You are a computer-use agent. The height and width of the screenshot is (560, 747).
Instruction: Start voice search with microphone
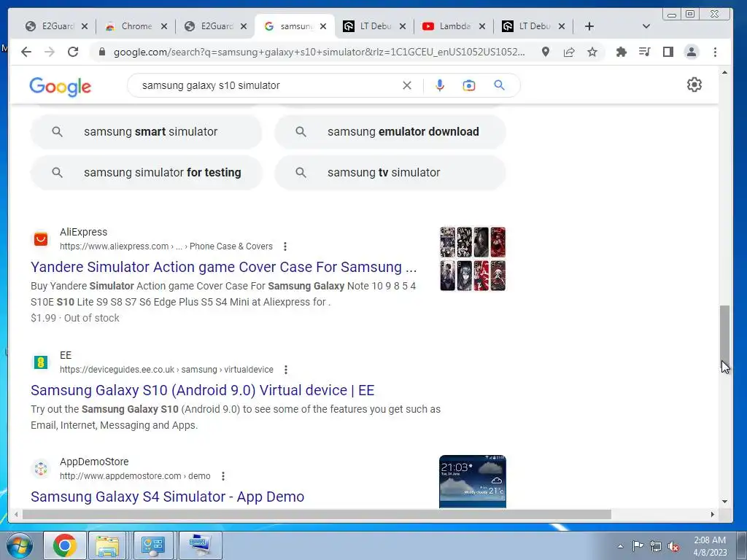tap(440, 85)
